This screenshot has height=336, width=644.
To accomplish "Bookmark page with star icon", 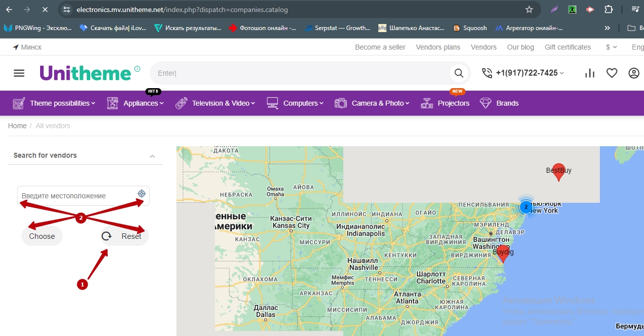I will (529, 10).
